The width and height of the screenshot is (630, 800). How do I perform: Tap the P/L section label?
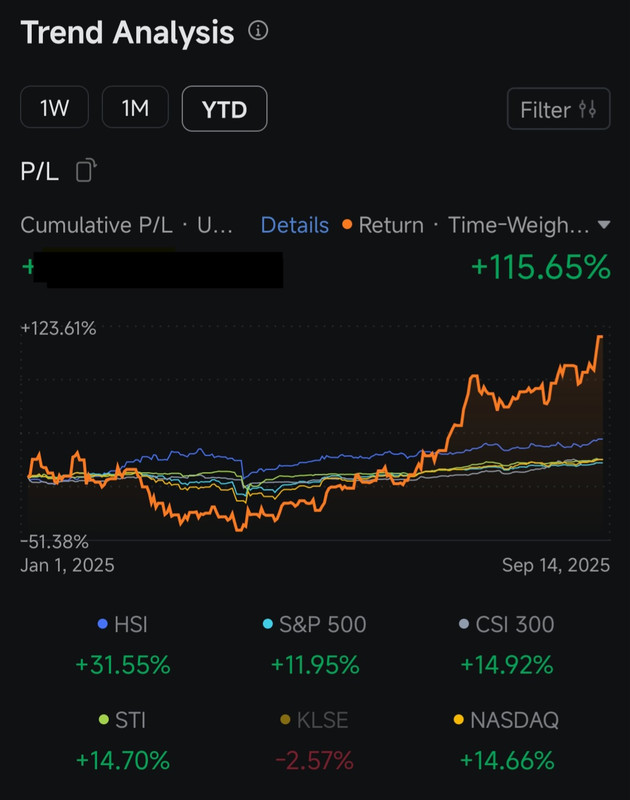[x=39, y=171]
